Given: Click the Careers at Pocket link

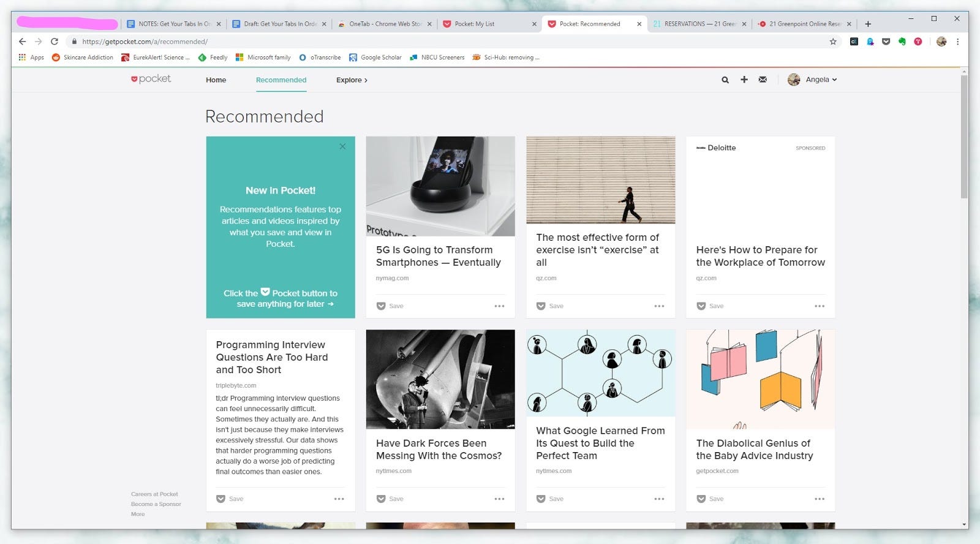Looking at the screenshot, I should pos(154,494).
